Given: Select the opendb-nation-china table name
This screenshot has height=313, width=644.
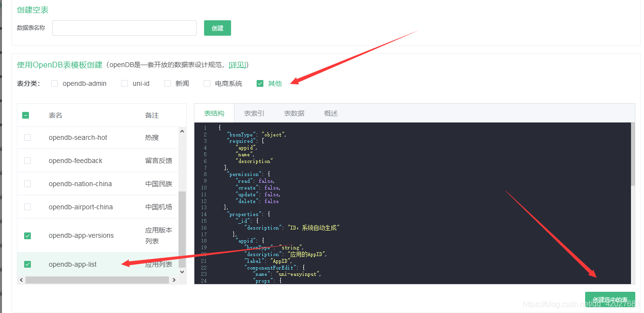Looking at the screenshot, I should tap(81, 184).
